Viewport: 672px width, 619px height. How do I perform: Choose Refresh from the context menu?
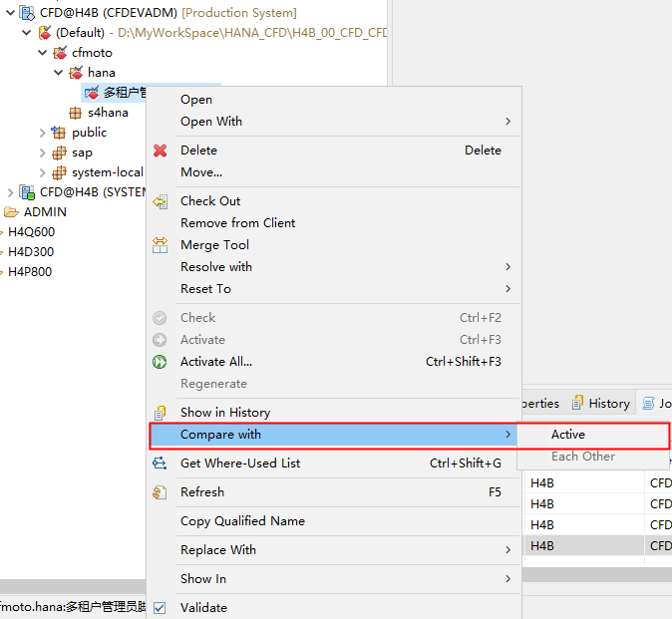(334, 492)
